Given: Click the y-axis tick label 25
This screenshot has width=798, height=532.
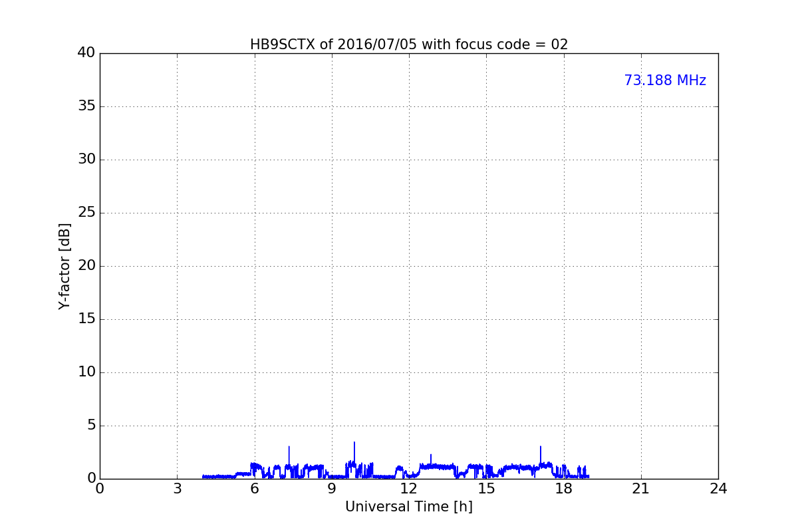Looking at the screenshot, I should 86,213.
